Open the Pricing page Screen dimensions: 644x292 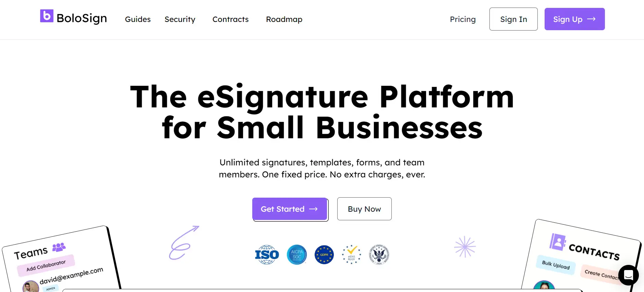coord(463,19)
